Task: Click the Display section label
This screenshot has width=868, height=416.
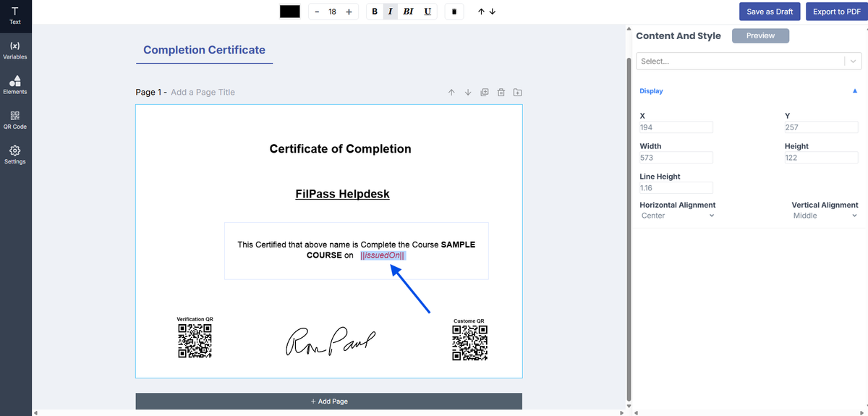Action: click(651, 91)
